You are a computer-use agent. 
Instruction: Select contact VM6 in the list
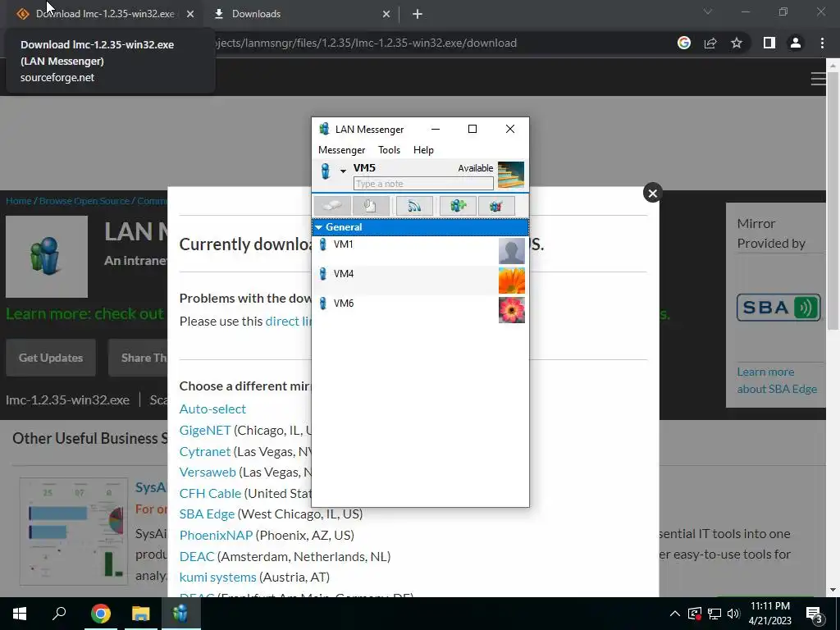(420, 309)
